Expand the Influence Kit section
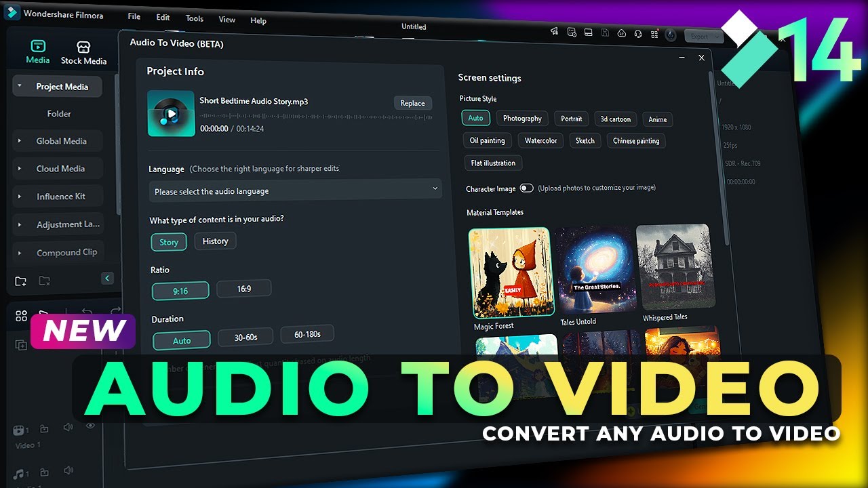Image resolution: width=868 pixels, height=488 pixels. click(x=20, y=197)
